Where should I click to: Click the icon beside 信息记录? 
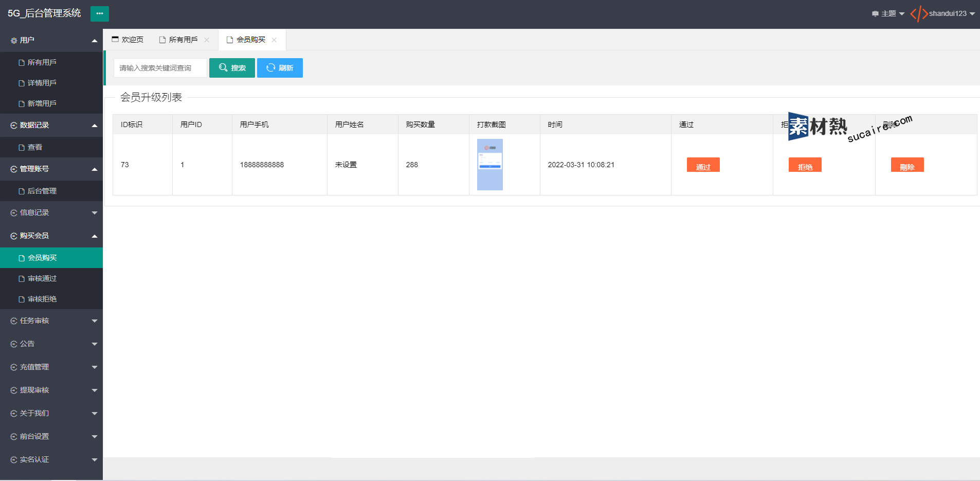pos(14,213)
